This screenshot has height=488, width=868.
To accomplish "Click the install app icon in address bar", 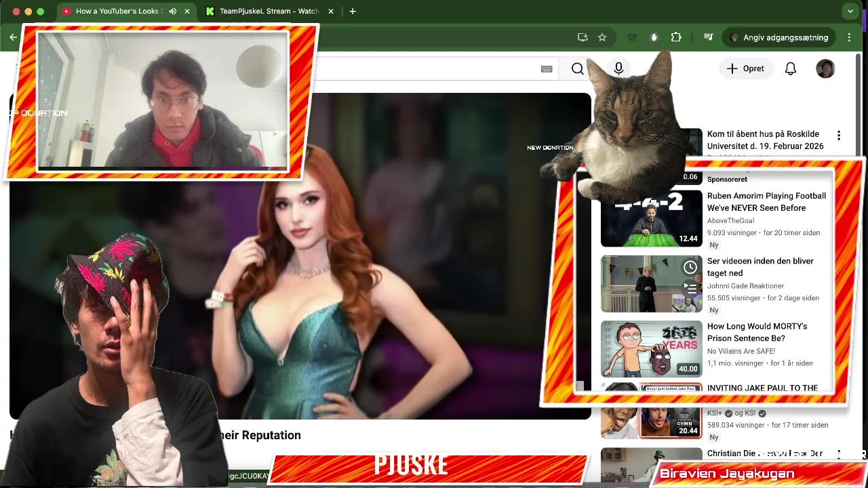I will (x=583, y=37).
